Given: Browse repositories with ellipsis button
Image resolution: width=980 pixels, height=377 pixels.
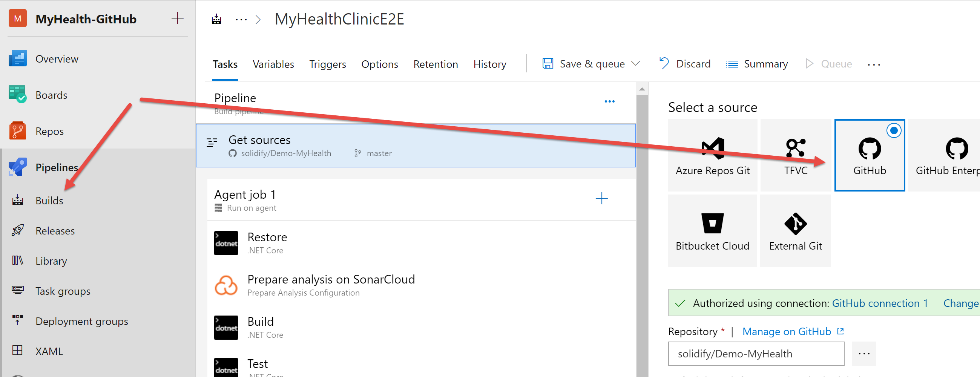Looking at the screenshot, I should [x=863, y=354].
